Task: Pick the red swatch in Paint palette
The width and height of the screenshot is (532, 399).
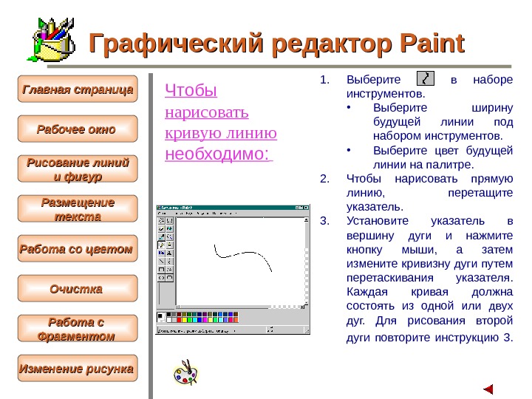Action: (179, 320)
